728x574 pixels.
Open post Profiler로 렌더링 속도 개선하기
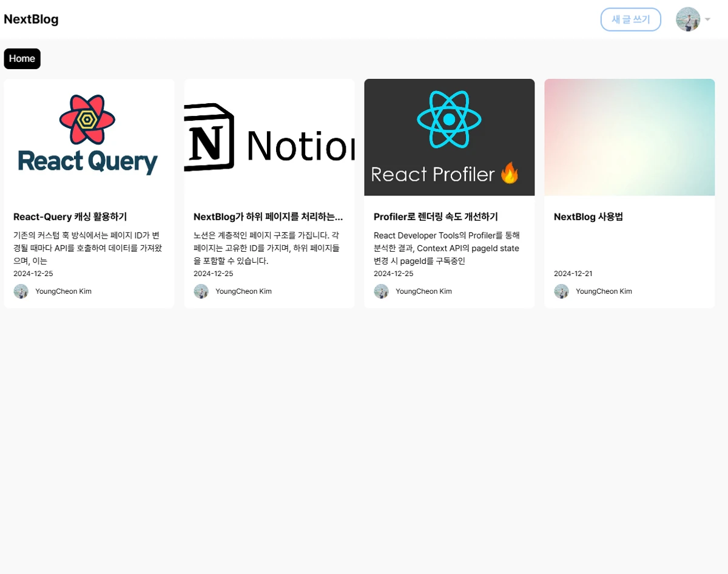pos(436,217)
